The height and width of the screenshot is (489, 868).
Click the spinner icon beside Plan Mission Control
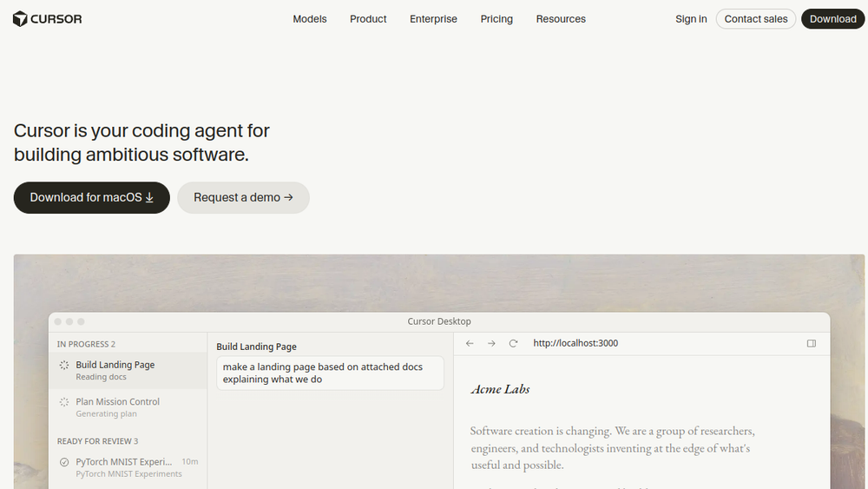tap(64, 402)
